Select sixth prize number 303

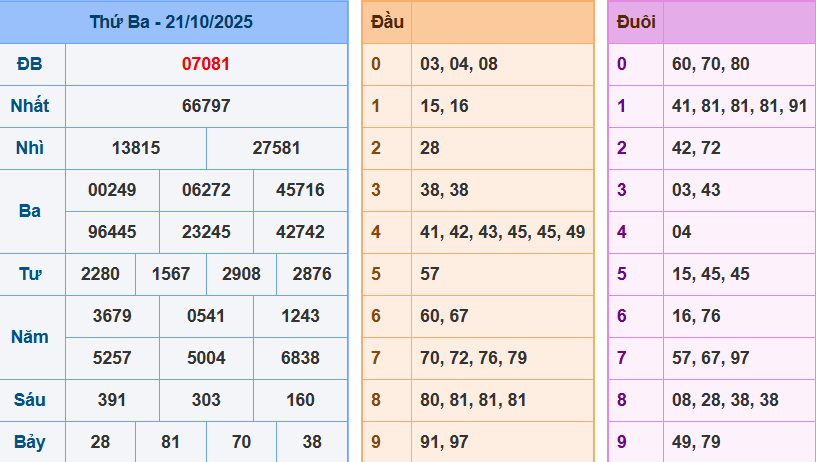coord(206,400)
